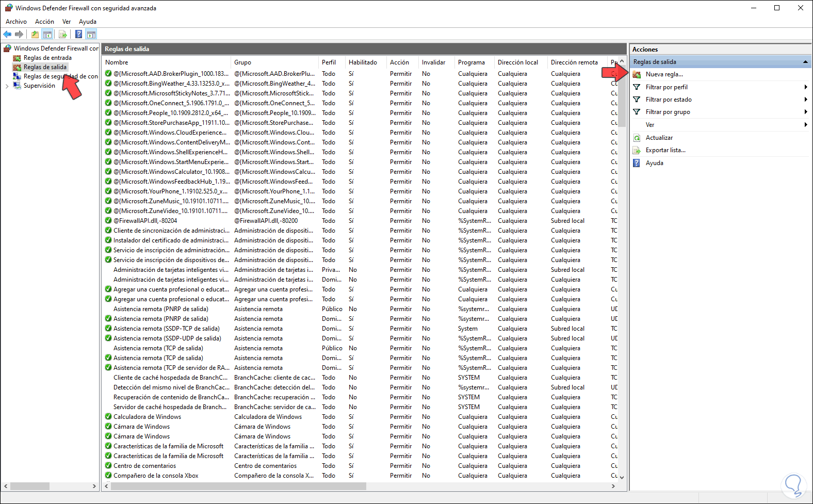Sort rules by the Habilitado column header
Viewport: 813px width, 504px height.
pos(366,62)
